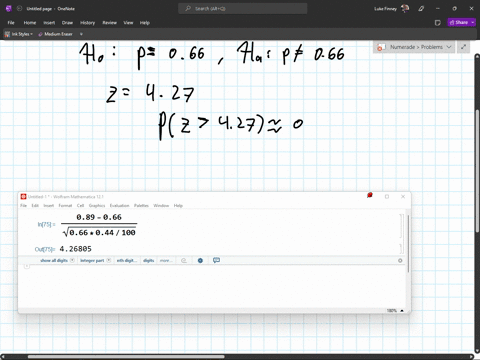Click the 'digits' suggestion button
The height and width of the screenshot is (360, 480).
149,260
